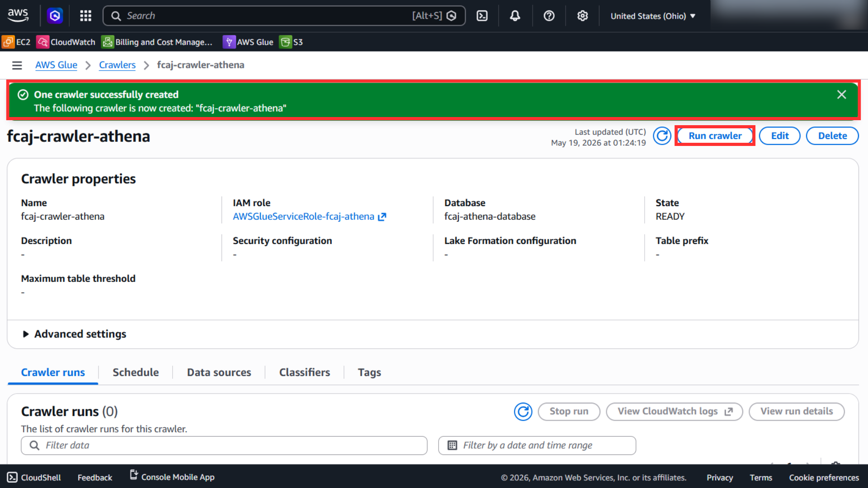Switch to the Data sources tab
Viewport: 868px width, 488px height.
pyautogui.click(x=219, y=372)
